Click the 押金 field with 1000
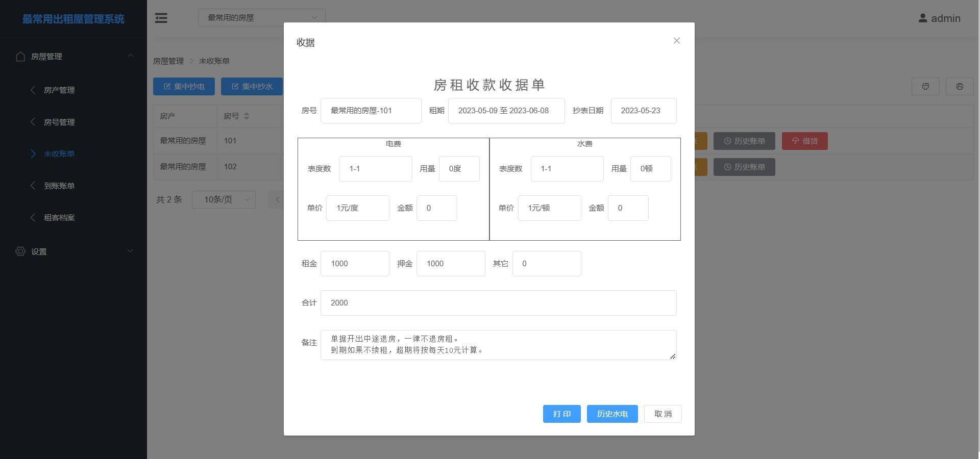The width and height of the screenshot is (980, 459). (x=451, y=264)
